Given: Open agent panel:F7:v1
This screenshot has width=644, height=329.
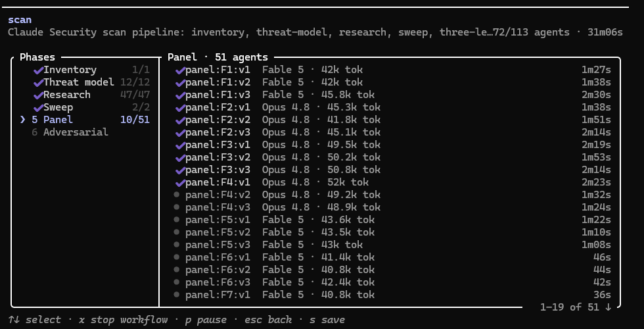Looking at the screenshot, I should click(x=393, y=295).
